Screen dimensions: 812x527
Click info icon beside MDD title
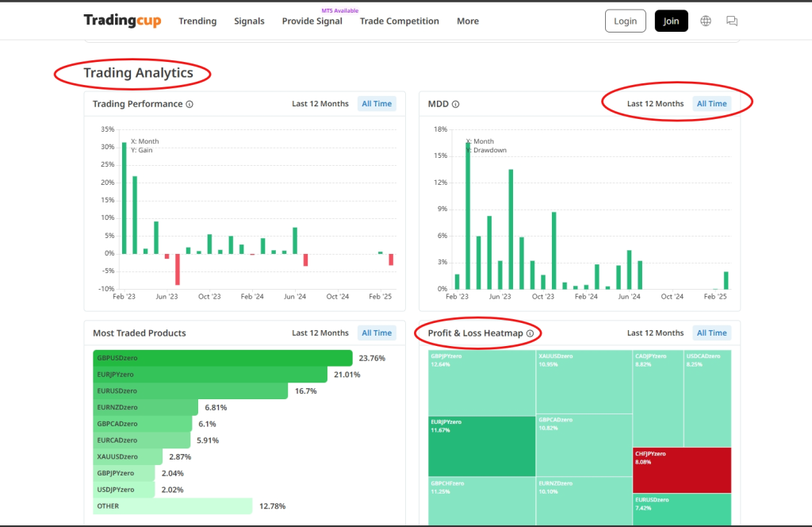pyautogui.click(x=455, y=104)
